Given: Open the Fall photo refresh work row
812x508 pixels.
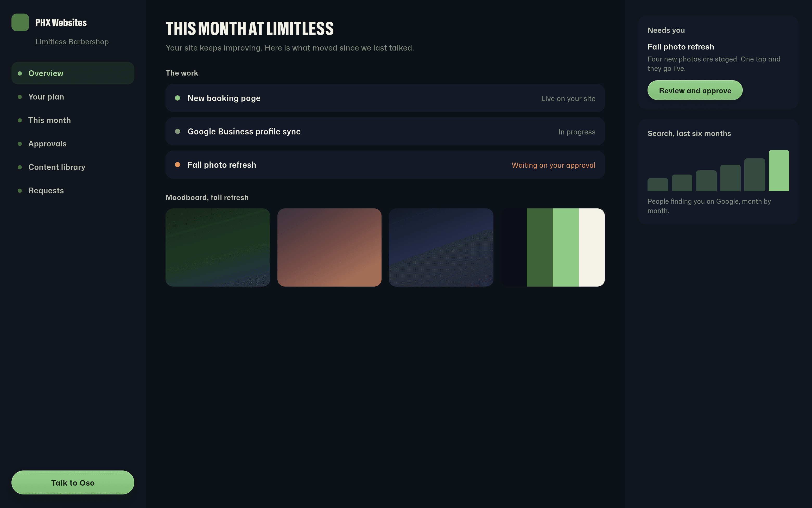Looking at the screenshot, I should coord(385,165).
